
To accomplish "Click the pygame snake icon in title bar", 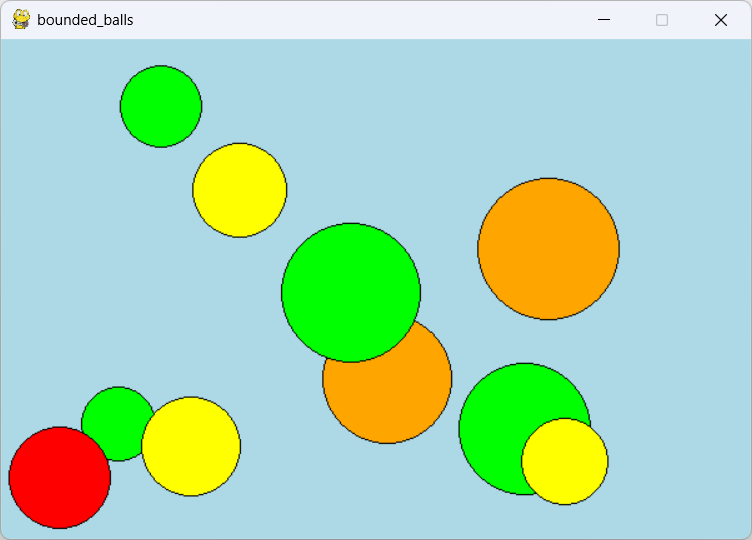I will (x=21, y=20).
